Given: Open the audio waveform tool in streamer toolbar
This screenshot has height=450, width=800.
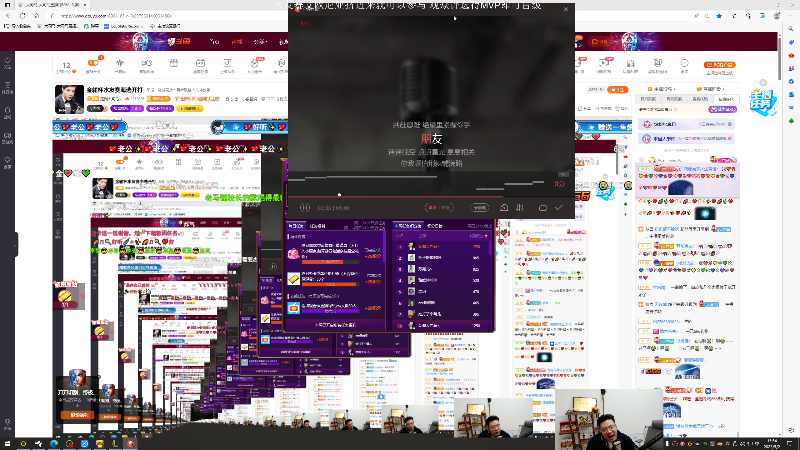Looking at the screenshot, I should [x=120, y=63].
